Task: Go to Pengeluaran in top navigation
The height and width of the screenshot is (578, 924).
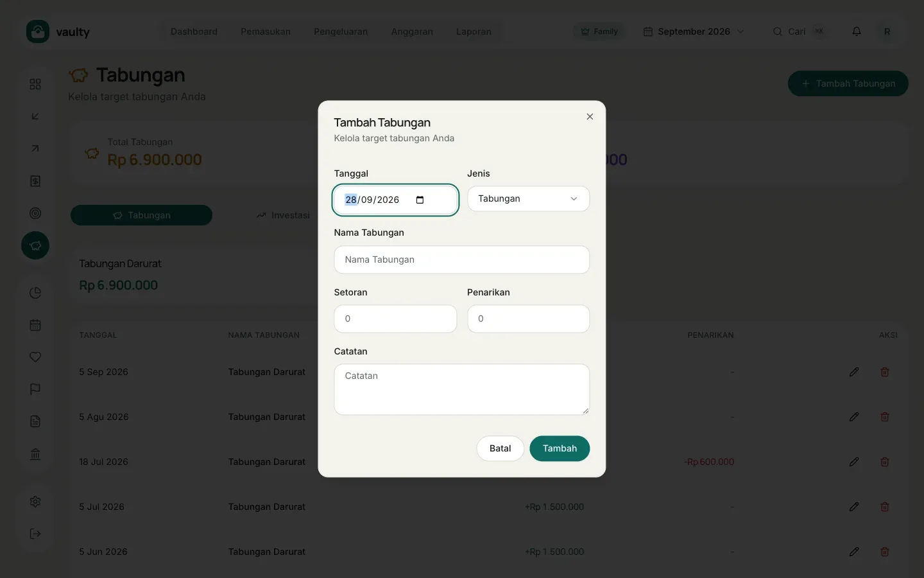Action: pyautogui.click(x=341, y=31)
